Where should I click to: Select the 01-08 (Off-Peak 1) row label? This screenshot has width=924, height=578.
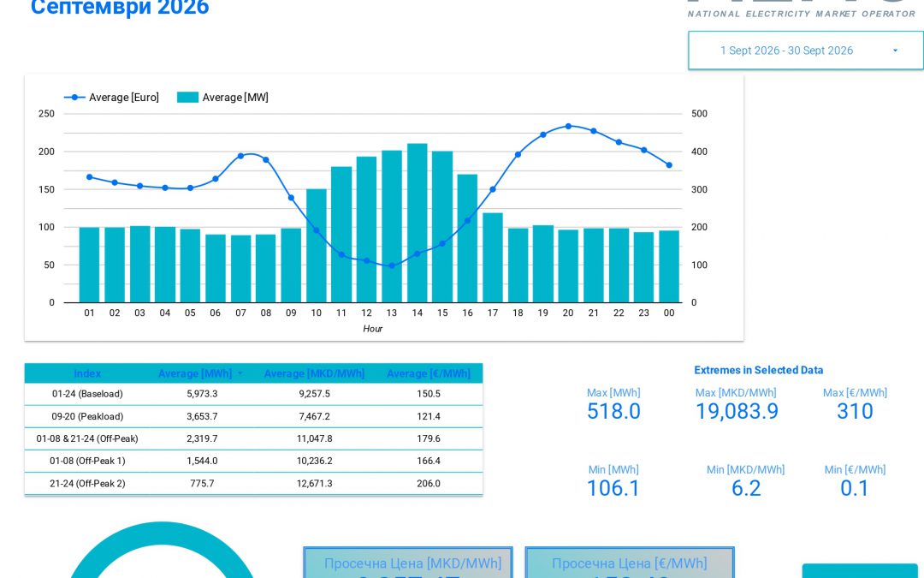coord(87,461)
